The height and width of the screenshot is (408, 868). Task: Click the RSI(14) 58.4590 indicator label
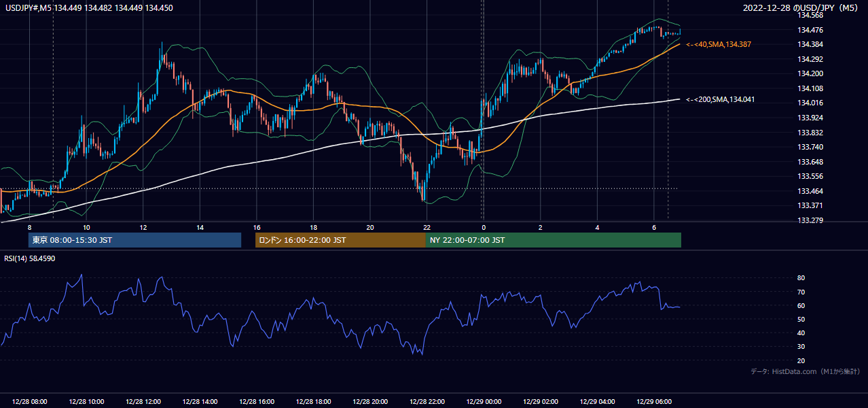(x=30, y=258)
